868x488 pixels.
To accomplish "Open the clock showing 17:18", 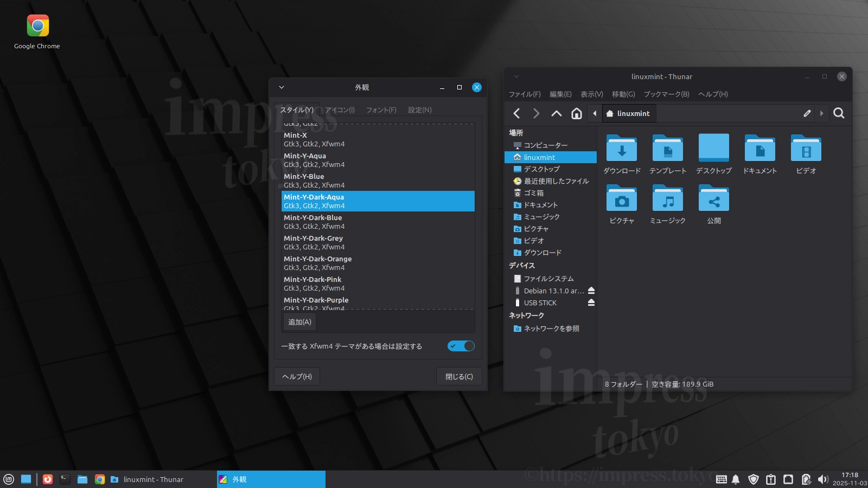I will pos(850,479).
